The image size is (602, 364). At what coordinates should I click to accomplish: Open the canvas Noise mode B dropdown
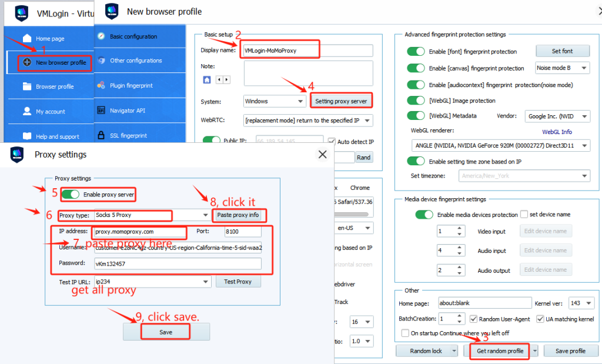pyautogui.click(x=584, y=68)
